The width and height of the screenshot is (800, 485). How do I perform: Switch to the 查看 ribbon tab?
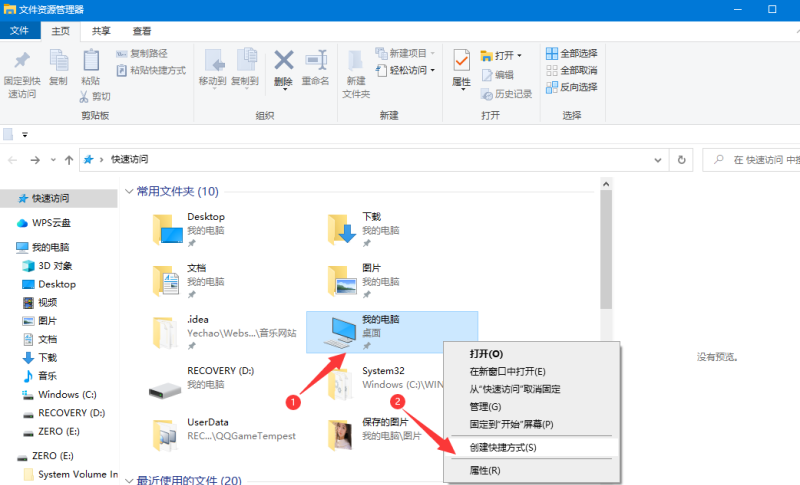point(142,31)
